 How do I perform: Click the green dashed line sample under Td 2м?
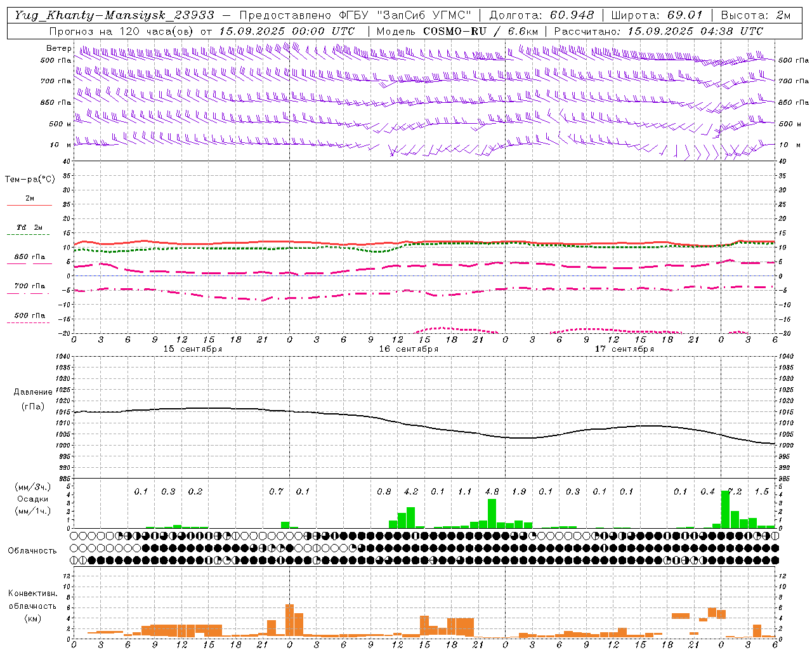(x=28, y=235)
